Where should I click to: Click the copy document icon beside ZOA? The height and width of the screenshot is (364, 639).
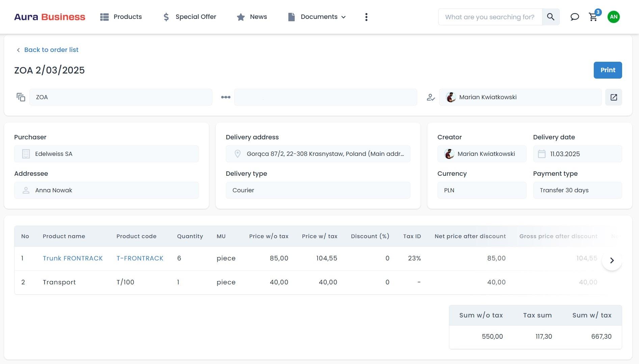click(21, 97)
